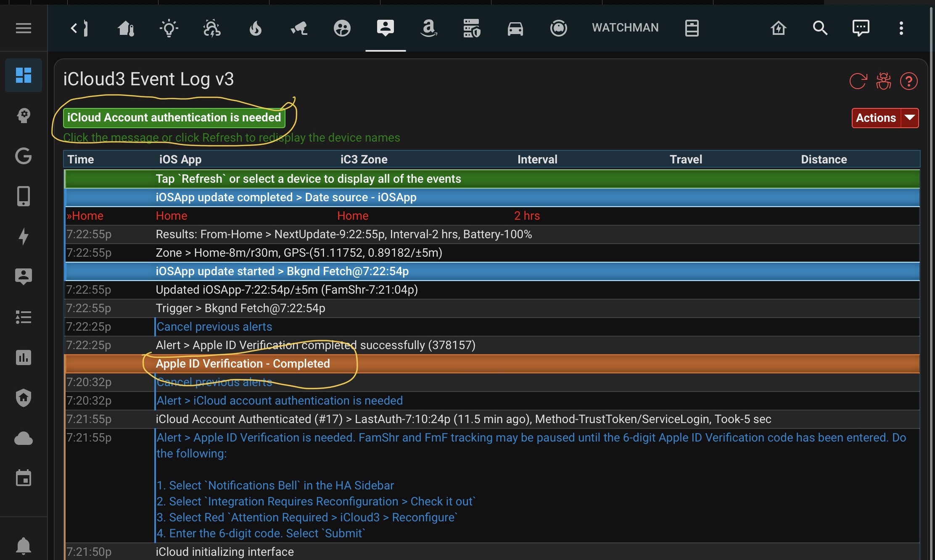Switch to the WATCHMAN tab
935x560 pixels.
625,28
